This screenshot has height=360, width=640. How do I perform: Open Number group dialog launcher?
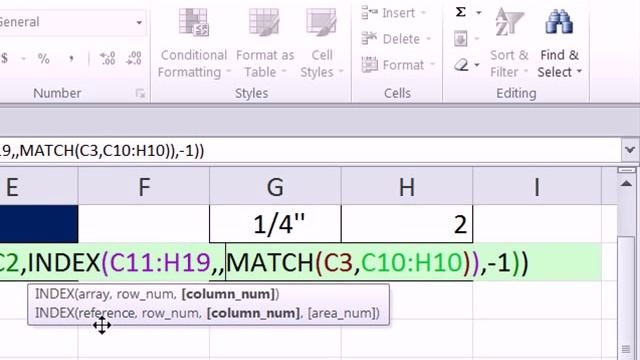(140, 94)
